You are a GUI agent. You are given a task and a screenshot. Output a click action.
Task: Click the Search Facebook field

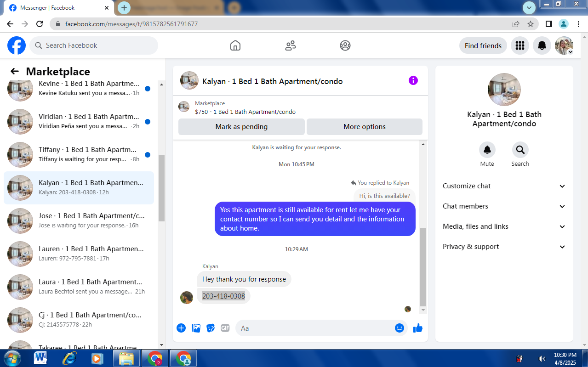coord(94,45)
